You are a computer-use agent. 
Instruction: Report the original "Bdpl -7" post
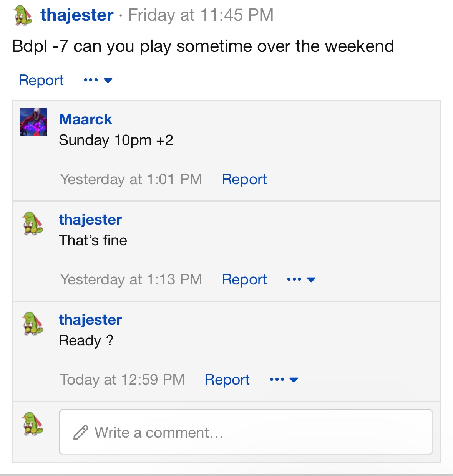pos(41,80)
